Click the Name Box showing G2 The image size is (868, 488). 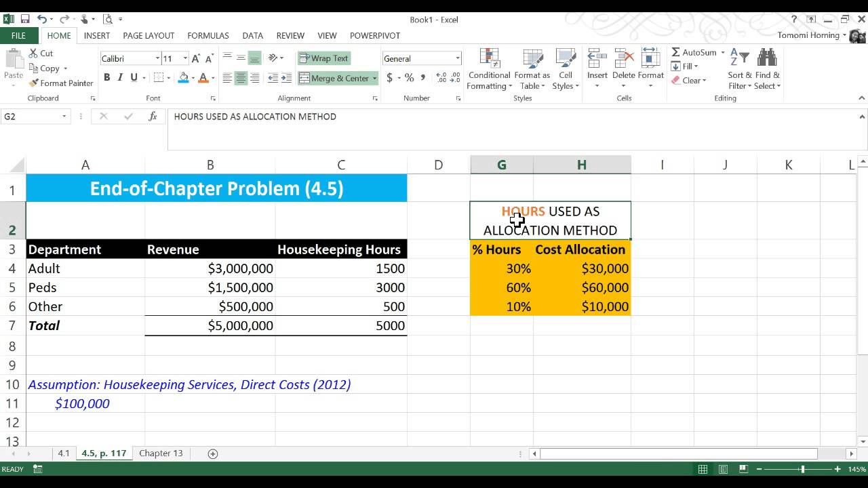(x=35, y=117)
